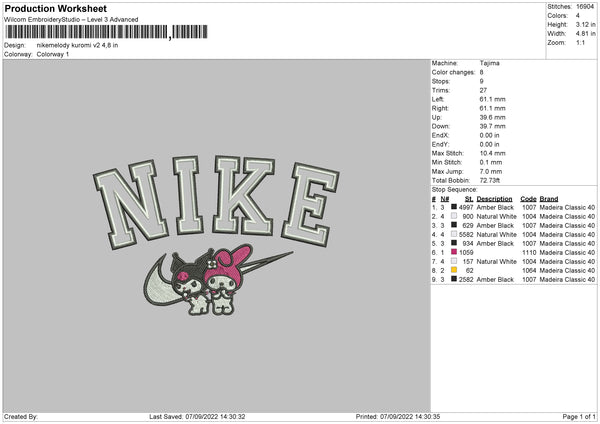Click thread code "1110" in stop 6
Screen dimensions: 600x424
click(529, 253)
